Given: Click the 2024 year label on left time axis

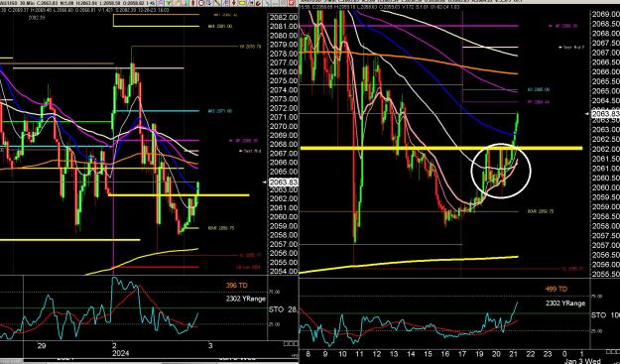Looking at the screenshot, I should click(120, 353).
